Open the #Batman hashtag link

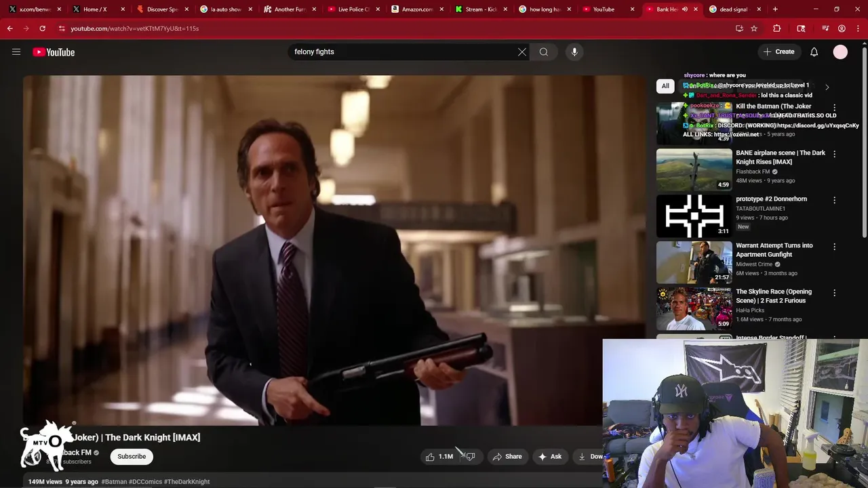click(114, 482)
